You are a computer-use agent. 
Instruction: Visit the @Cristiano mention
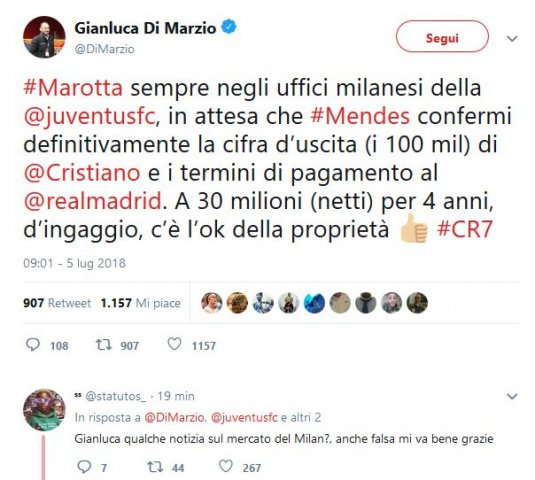(82, 173)
